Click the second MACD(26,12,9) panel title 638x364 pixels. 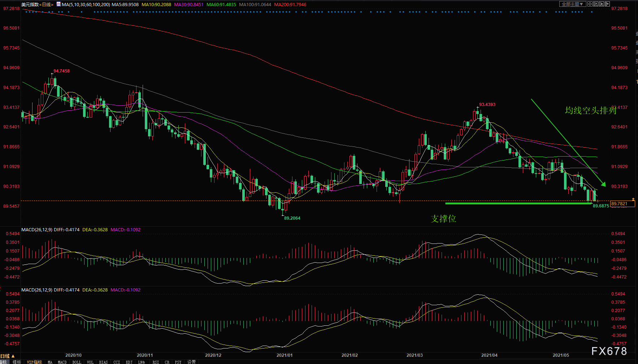(37, 290)
